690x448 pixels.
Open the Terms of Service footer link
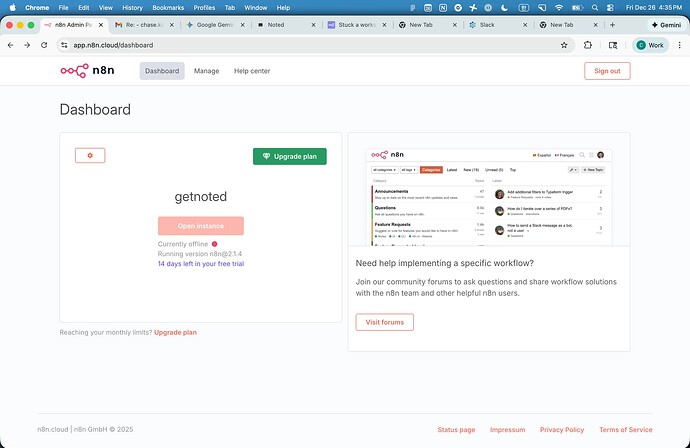(625, 430)
